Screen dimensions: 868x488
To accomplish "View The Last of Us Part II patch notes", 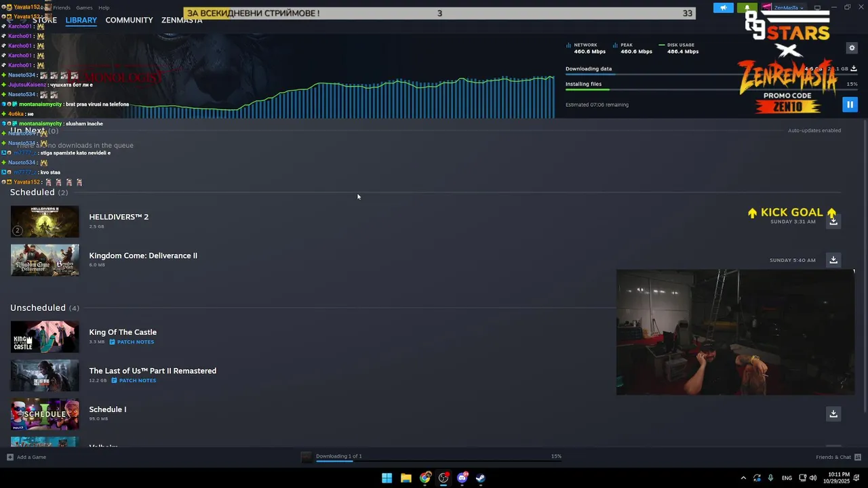I will coord(134,380).
